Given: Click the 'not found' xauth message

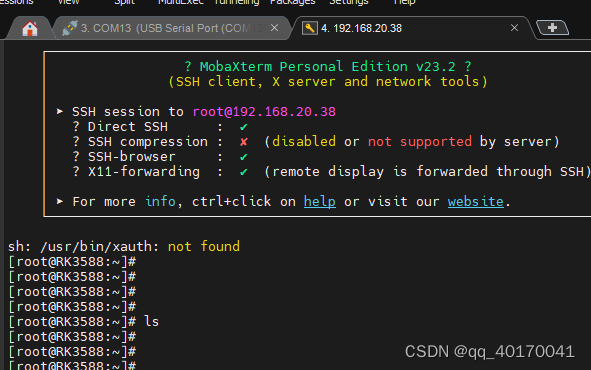Looking at the screenshot, I should (204, 246).
